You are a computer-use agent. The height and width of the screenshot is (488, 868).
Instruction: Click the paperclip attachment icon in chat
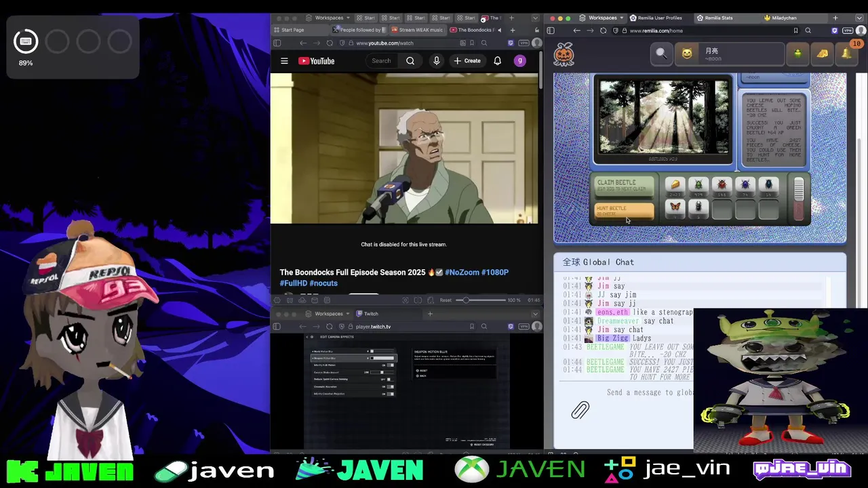tap(580, 410)
